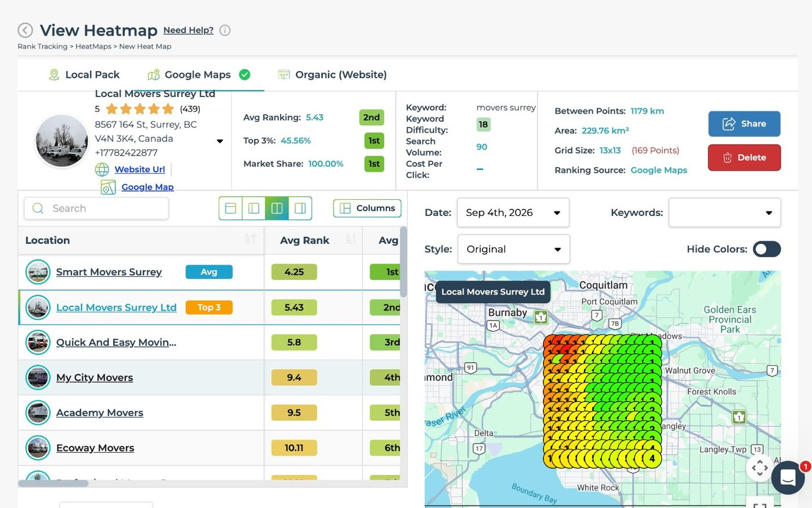Open the Google Map link
The height and width of the screenshot is (508, 812).
(147, 187)
